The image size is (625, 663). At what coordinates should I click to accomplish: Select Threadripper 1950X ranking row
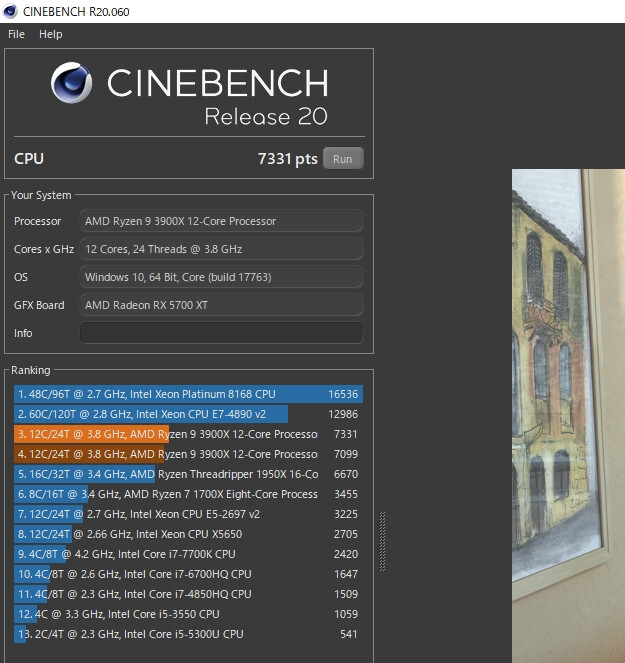tap(188, 474)
